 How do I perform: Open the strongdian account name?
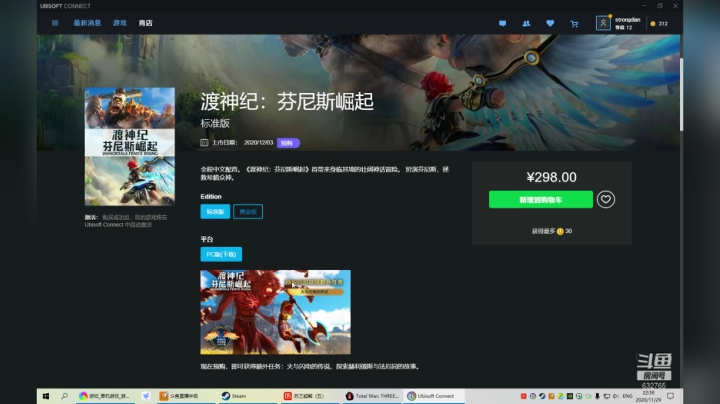click(627, 20)
